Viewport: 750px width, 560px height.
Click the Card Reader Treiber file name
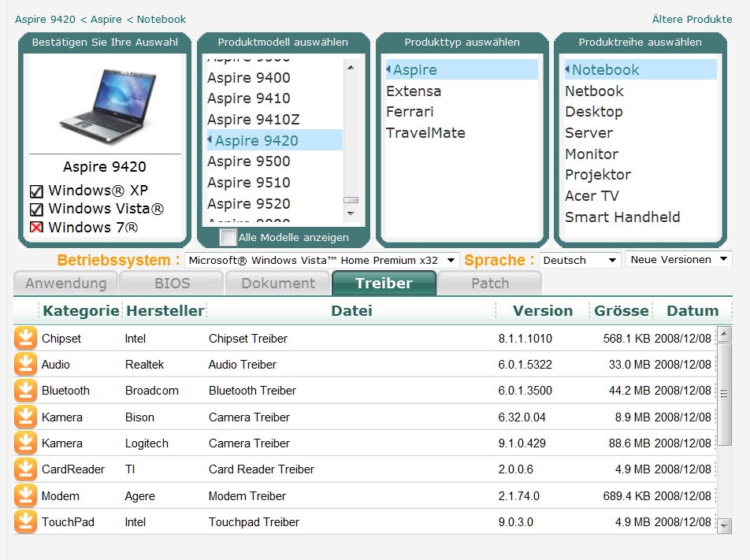point(262,469)
